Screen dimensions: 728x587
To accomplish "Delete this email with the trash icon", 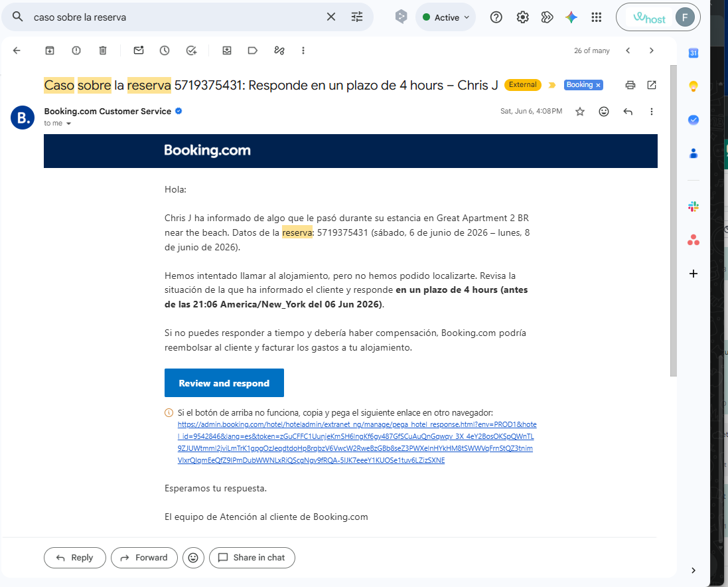I will [103, 50].
